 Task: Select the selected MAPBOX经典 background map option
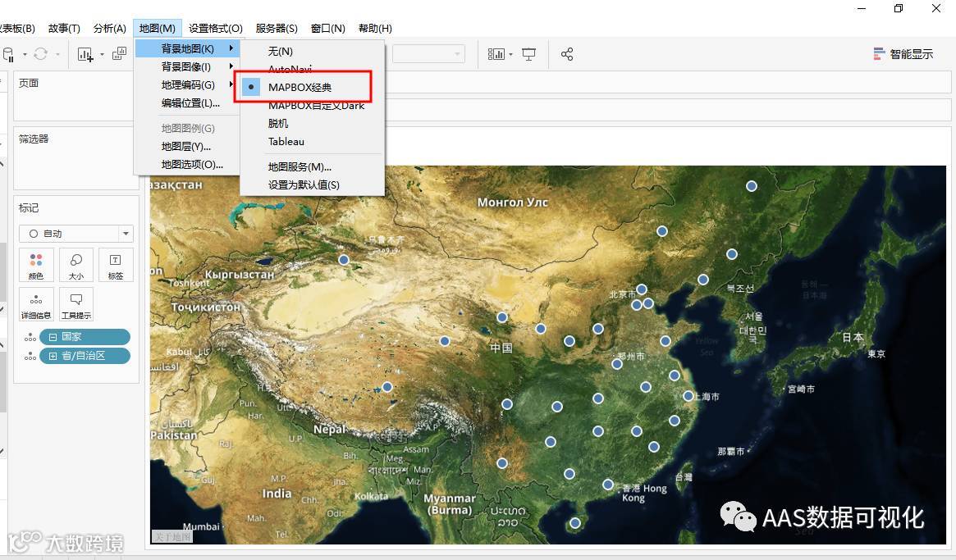coord(312,87)
